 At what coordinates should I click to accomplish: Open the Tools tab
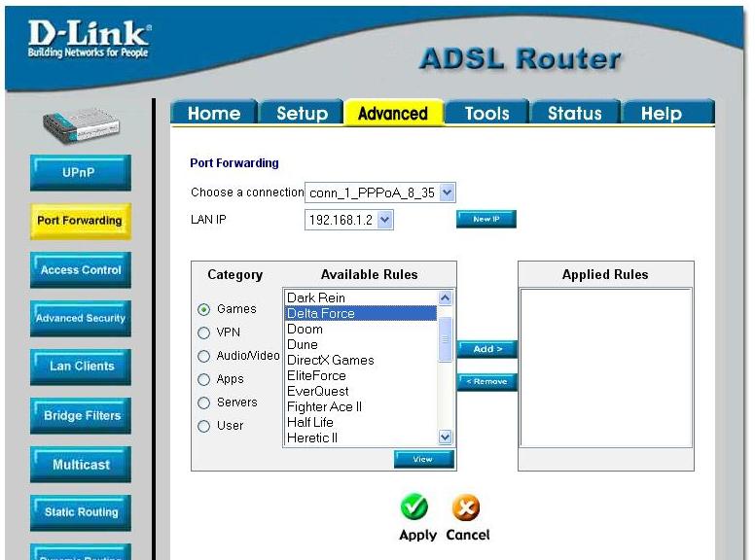(x=486, y=113)
